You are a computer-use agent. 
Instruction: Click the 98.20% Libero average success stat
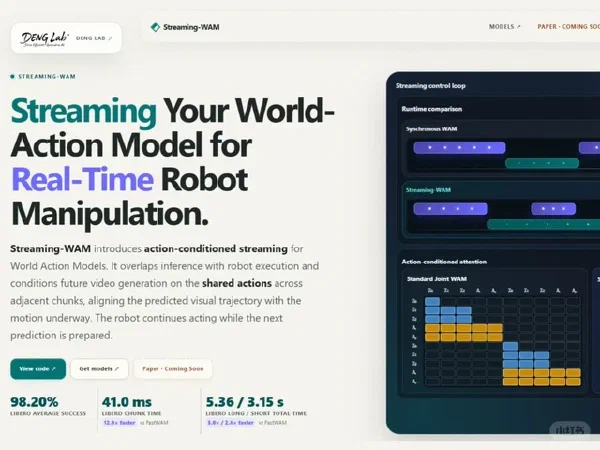48,407
